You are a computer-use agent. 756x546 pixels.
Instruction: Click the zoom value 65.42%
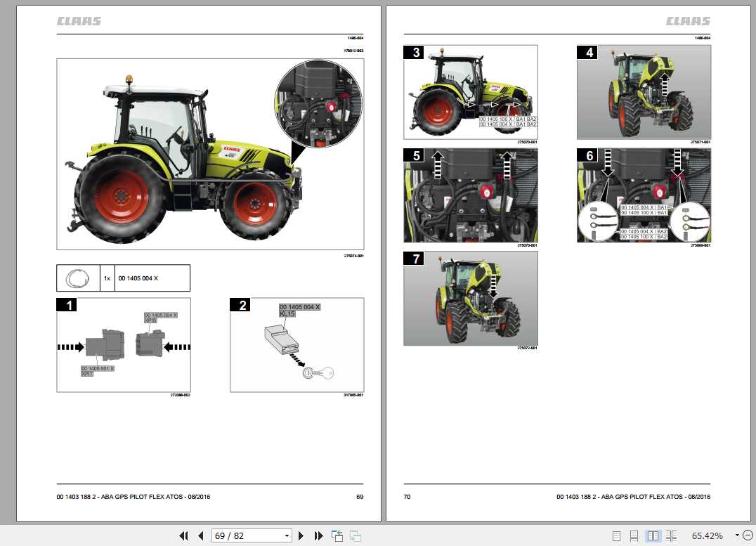(708, 535)
